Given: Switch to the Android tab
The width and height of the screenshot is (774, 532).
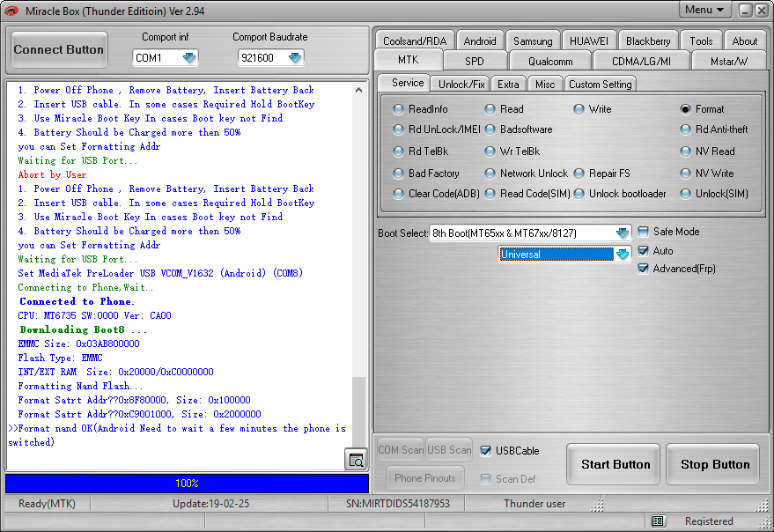Looking at the screenshot, I should coord(480,41).
